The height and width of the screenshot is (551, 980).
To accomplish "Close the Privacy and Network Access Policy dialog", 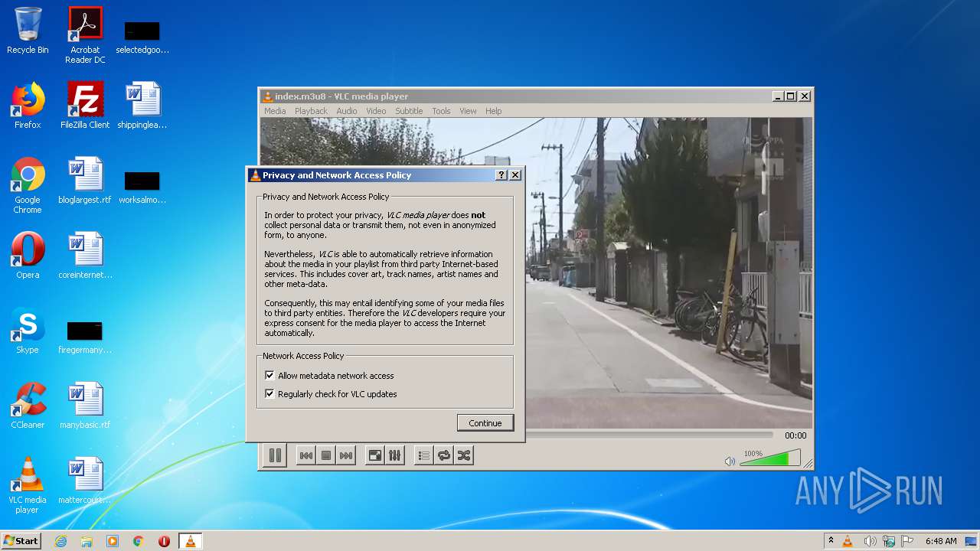I will [515, 175].
